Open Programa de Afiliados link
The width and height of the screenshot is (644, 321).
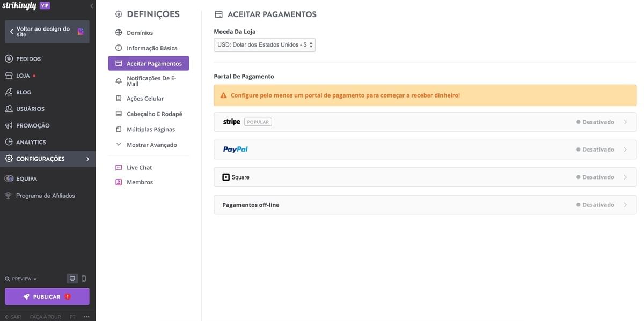[x=46, y=196]
